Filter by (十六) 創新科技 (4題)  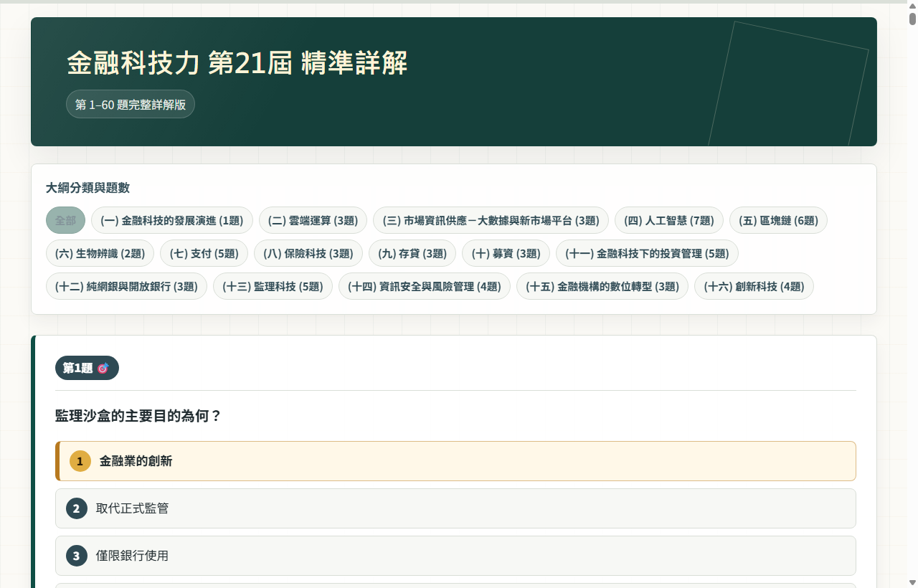754,286
